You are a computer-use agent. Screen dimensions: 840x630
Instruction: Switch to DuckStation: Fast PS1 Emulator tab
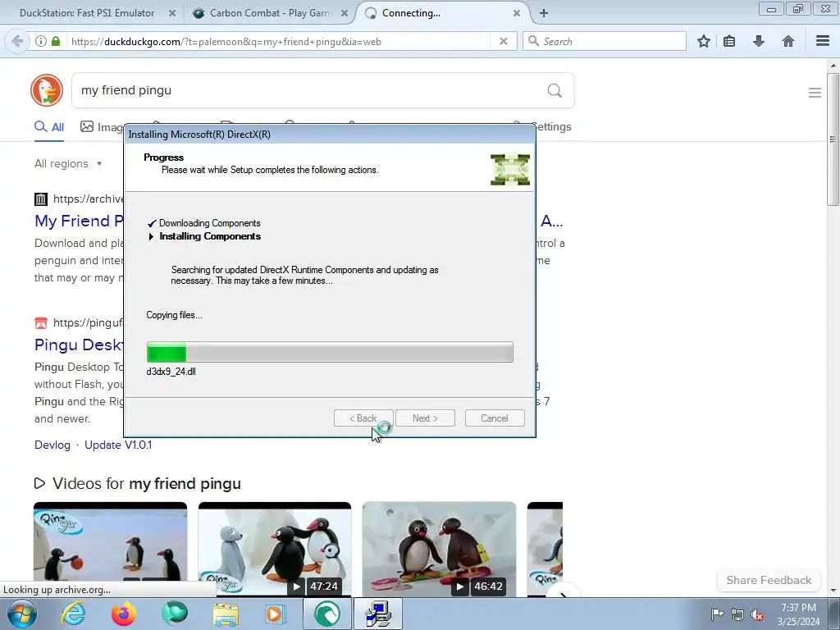pos(87,13)
